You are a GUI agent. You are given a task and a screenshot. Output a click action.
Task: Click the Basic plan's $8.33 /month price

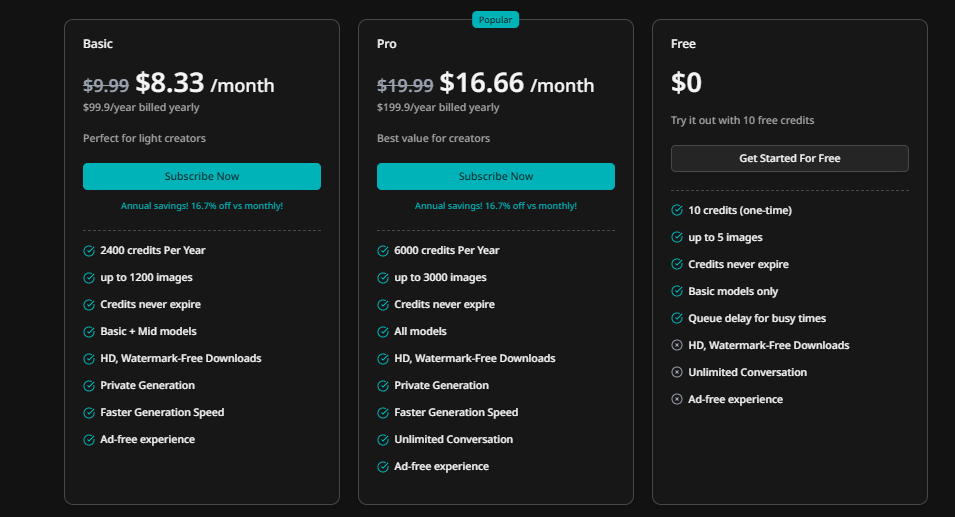(x=204, y=84)
